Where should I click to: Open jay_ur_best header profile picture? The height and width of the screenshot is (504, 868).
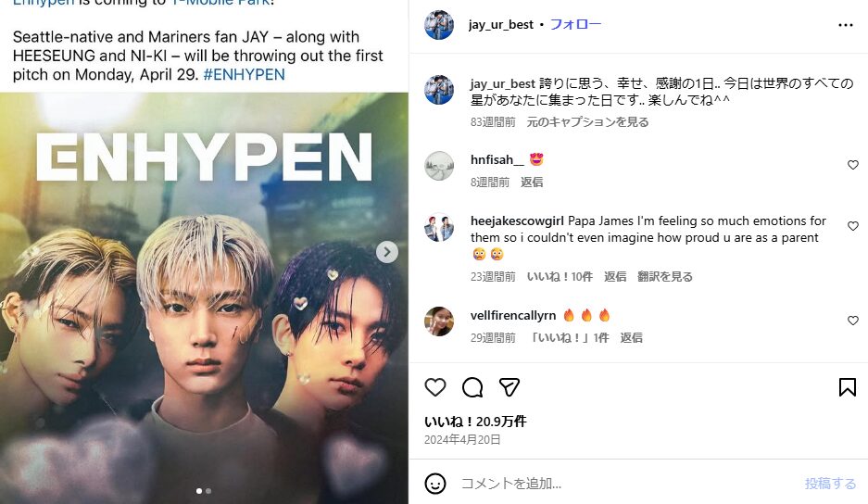[439, 24]
